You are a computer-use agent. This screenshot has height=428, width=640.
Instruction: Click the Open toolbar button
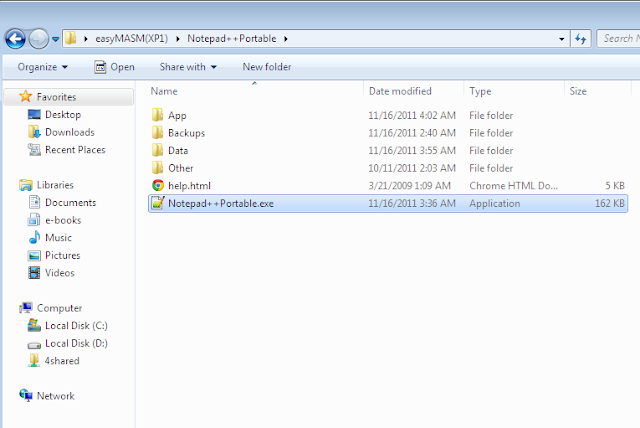114,67
